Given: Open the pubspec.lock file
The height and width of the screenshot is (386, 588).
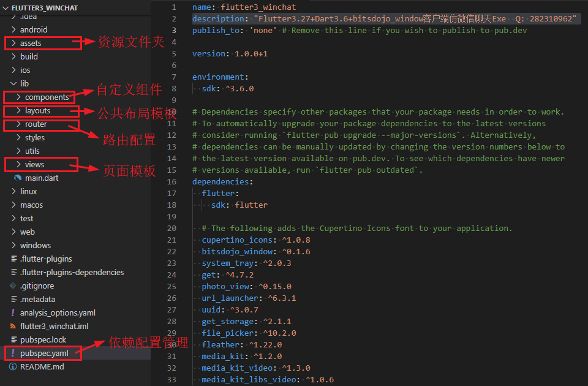Looking at the screenshot, I should [43, 339].
